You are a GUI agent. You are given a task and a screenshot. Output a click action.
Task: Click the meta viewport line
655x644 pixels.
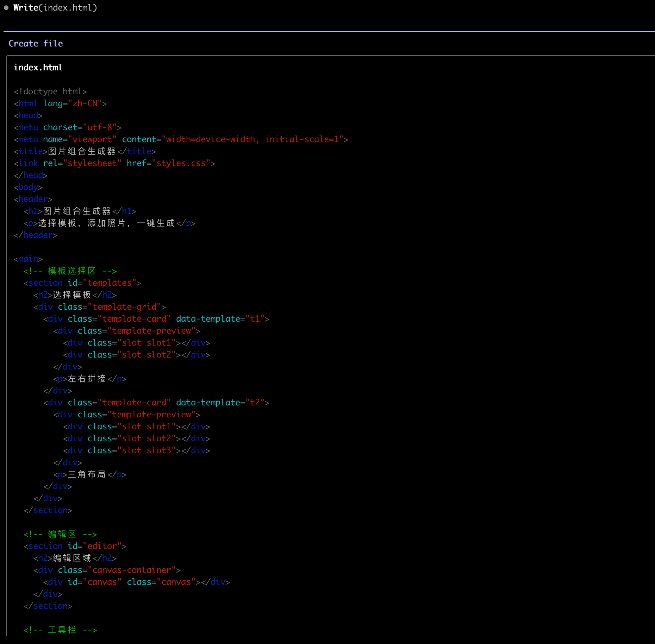tap(181, 139)
